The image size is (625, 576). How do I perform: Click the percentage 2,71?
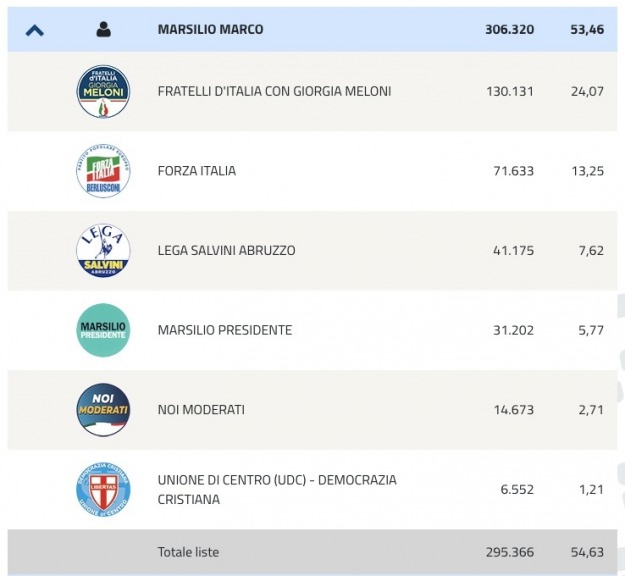pyautogui.click(x=591, y=410)
